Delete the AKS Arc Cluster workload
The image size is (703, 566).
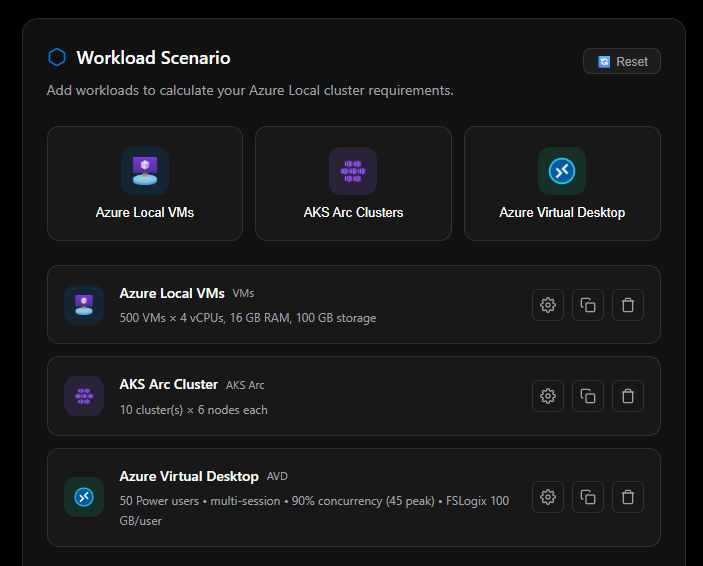[628, 396]
